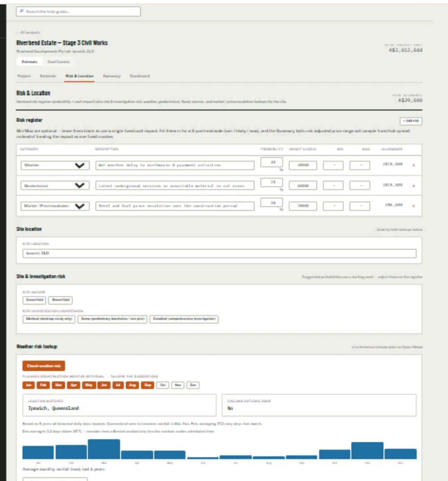Delete the Weather risk row with the x icon
This screenshot has width=448, height=481.
(414, 165)
